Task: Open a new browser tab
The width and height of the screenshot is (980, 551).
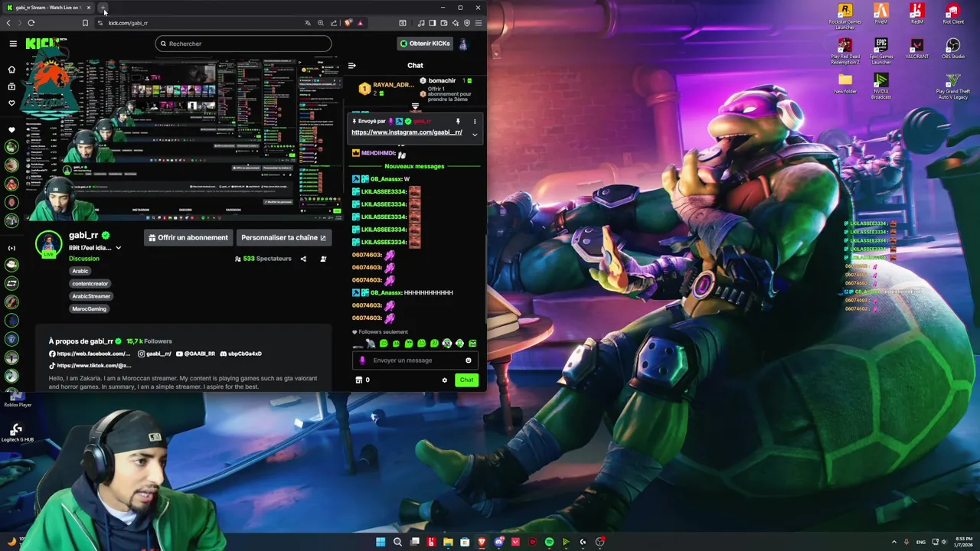Action: 103,8
